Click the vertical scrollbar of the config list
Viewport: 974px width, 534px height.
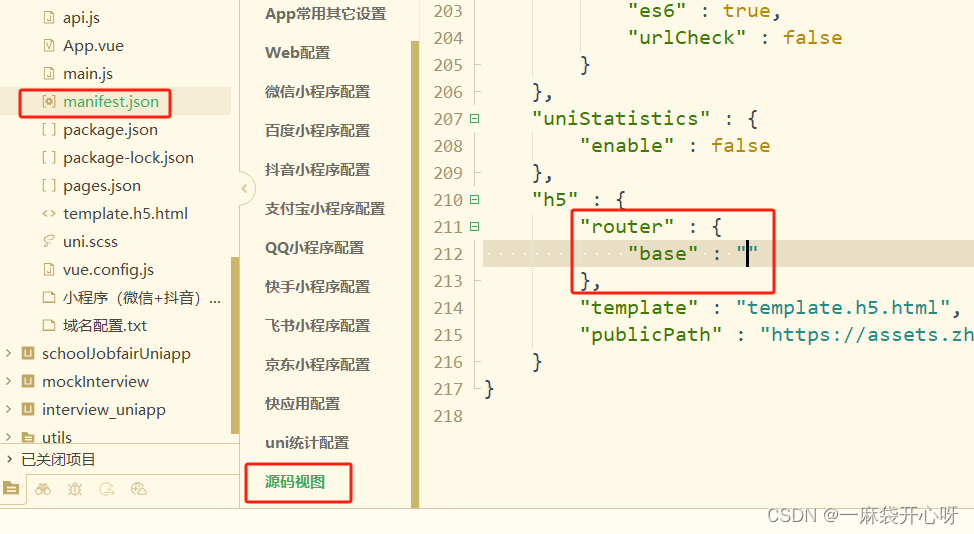click(415, 273)
